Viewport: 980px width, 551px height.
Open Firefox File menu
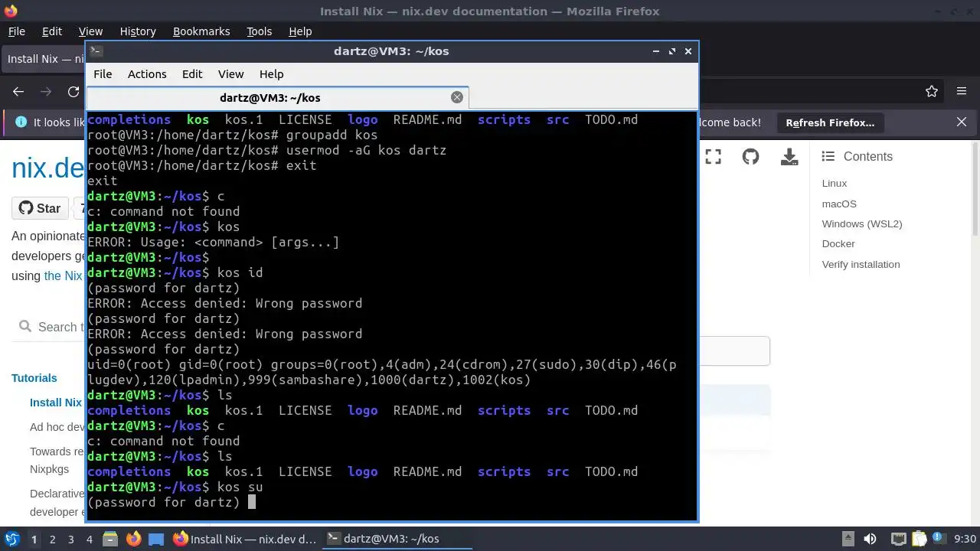[x=16, y=31]
